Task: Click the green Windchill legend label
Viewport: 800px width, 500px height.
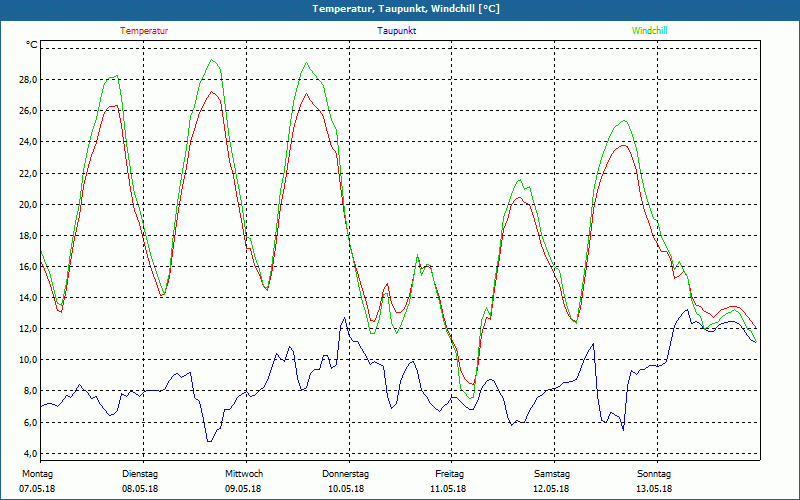Action: click(x=649, y=31)
